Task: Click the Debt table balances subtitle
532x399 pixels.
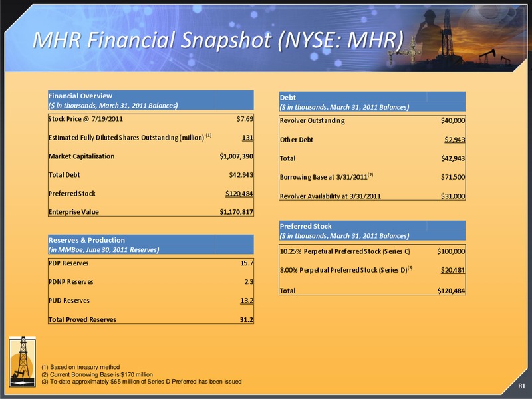Action: (x=344, y=107)
